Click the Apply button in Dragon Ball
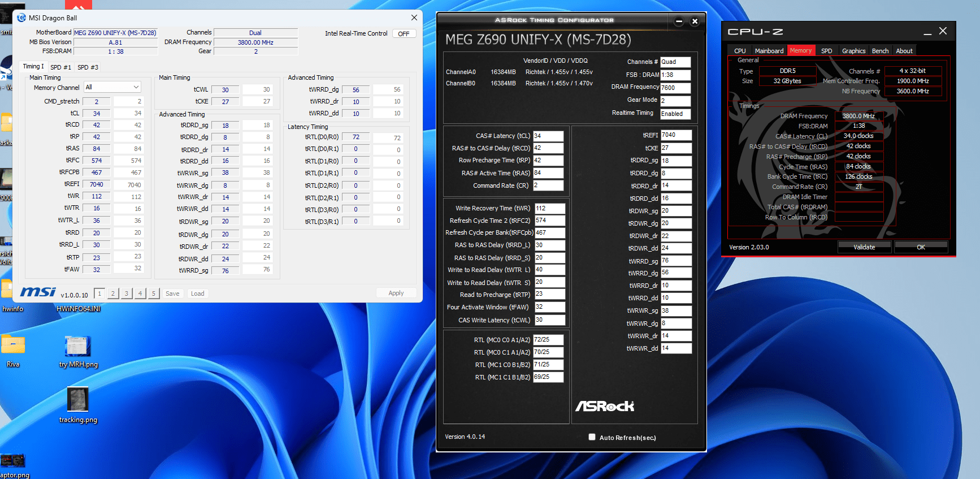 pyautogui.click(x=396, y=293)
